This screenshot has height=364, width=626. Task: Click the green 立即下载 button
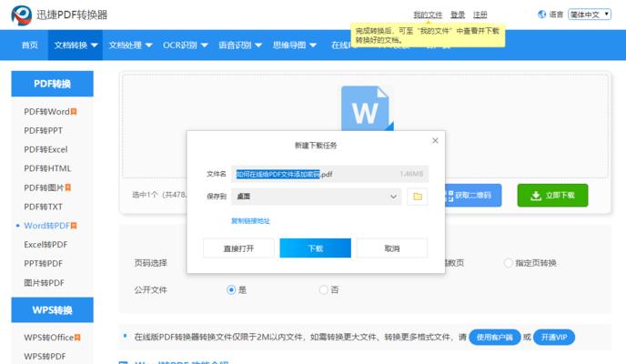(x=552, y=195)
